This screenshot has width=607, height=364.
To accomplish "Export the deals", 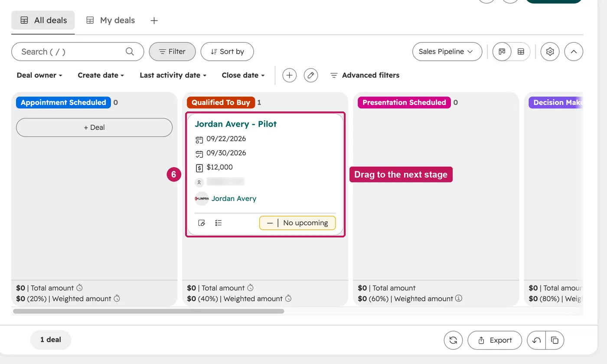I will point(495,340).
